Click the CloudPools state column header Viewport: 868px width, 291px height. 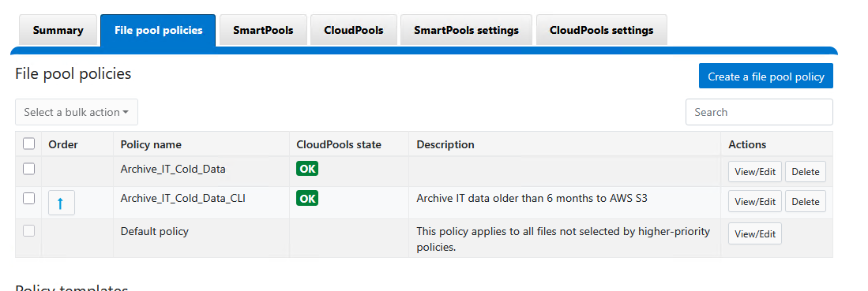(339, 144)
